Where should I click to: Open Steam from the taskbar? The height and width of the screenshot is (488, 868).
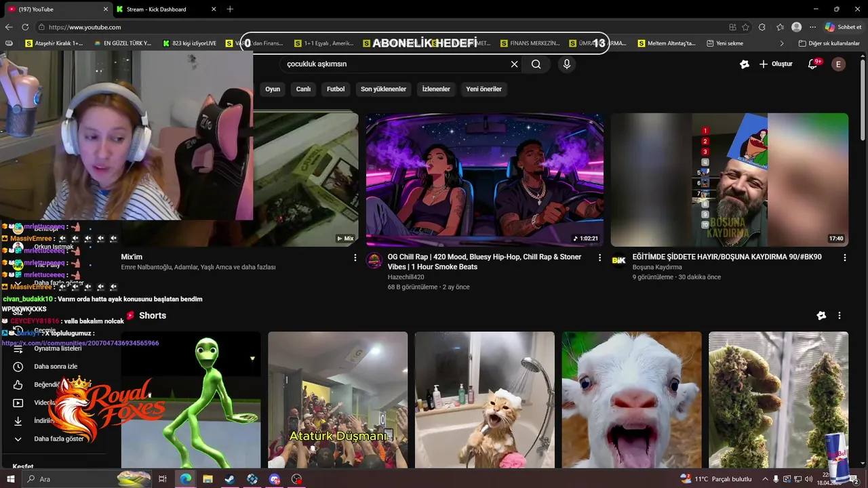[x=230, y=479]
